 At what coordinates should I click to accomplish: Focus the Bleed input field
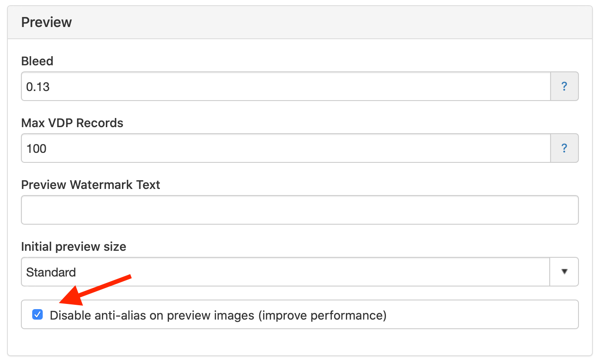pos(286,86)
